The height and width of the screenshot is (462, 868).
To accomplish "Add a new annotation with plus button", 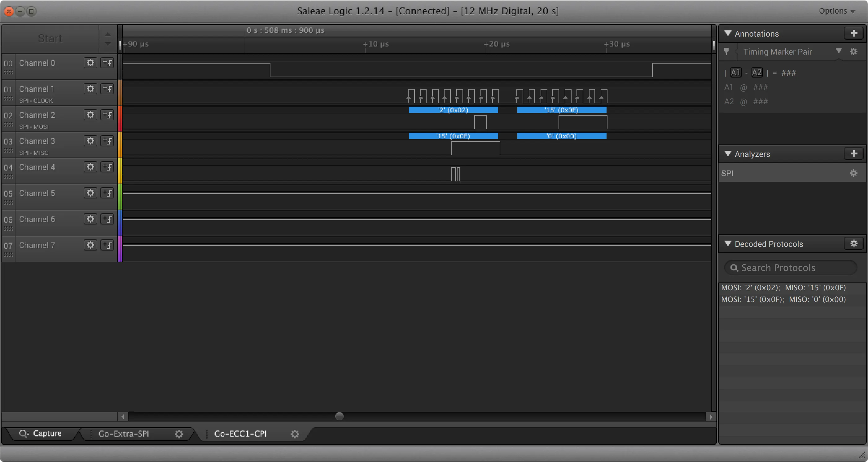I will [853, 33].
